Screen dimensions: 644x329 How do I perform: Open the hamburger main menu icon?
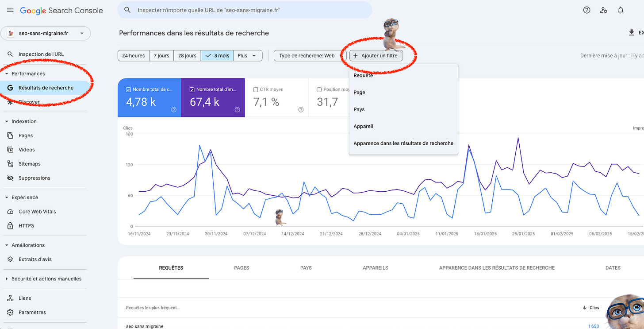tap(10, 10)
